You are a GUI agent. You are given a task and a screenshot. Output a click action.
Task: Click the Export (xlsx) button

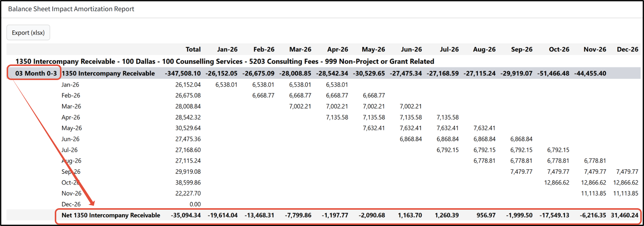(x=28, y=33)
